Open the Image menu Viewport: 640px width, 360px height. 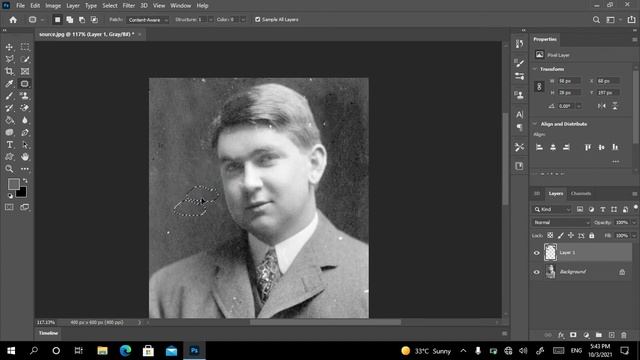coord(53,6)
